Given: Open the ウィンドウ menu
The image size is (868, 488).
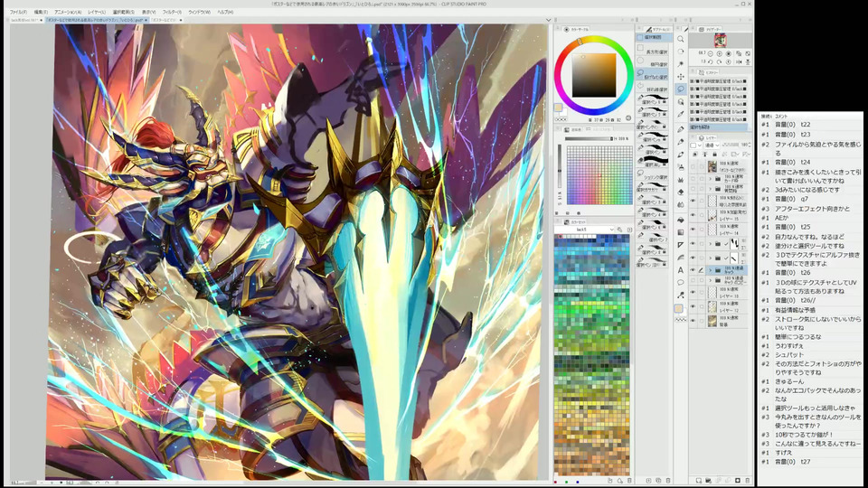Looking at the screenshot, I should 199,12.
